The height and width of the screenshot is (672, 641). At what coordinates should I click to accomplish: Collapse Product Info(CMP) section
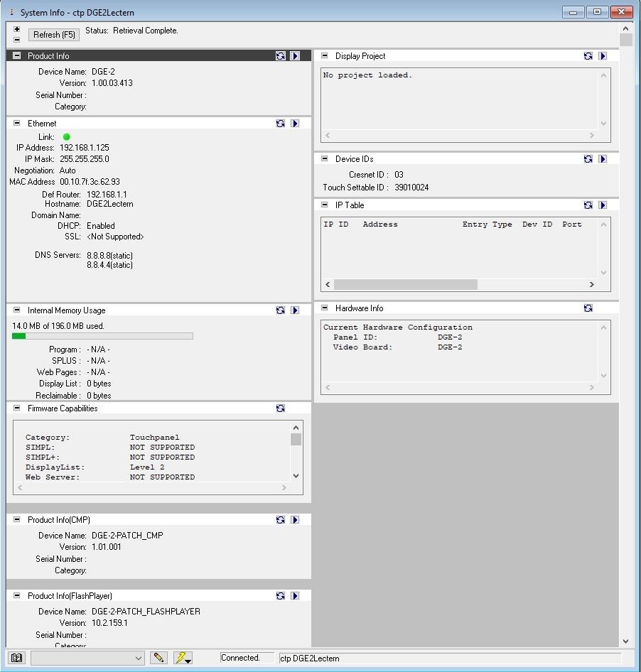coord(17,519)
